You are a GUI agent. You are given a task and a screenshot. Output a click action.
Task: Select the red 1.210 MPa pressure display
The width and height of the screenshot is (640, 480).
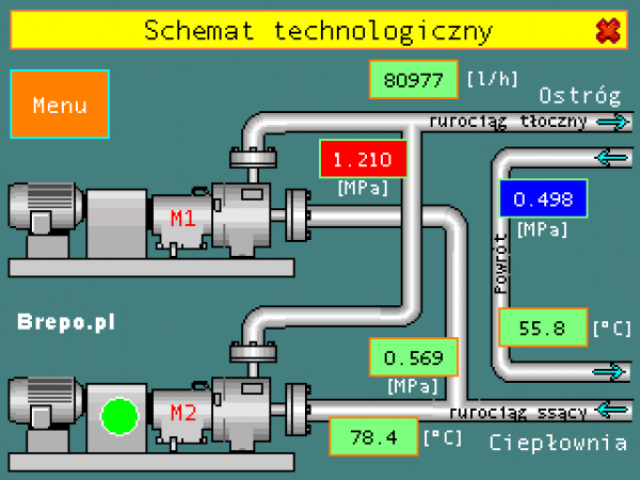[363, 159]
